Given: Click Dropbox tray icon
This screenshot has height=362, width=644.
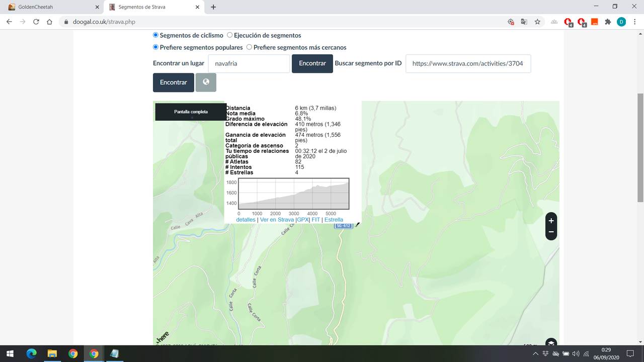Looking at the screenshot, I should (546, 353).
